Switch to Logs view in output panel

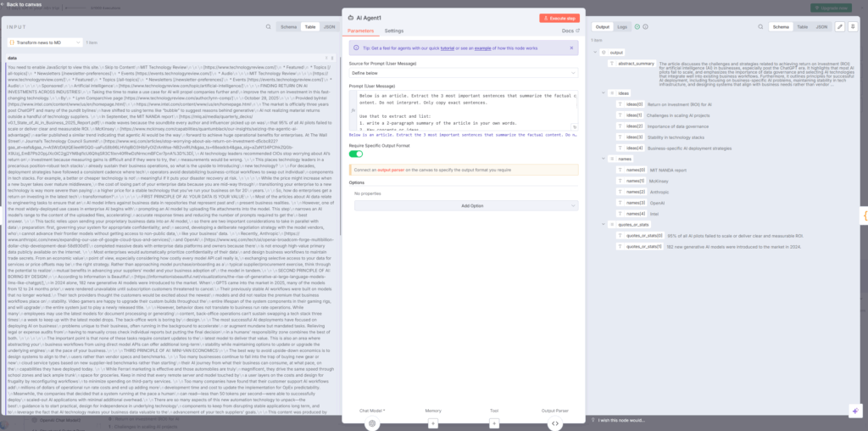pyautogui.click(x=622, y=27)
